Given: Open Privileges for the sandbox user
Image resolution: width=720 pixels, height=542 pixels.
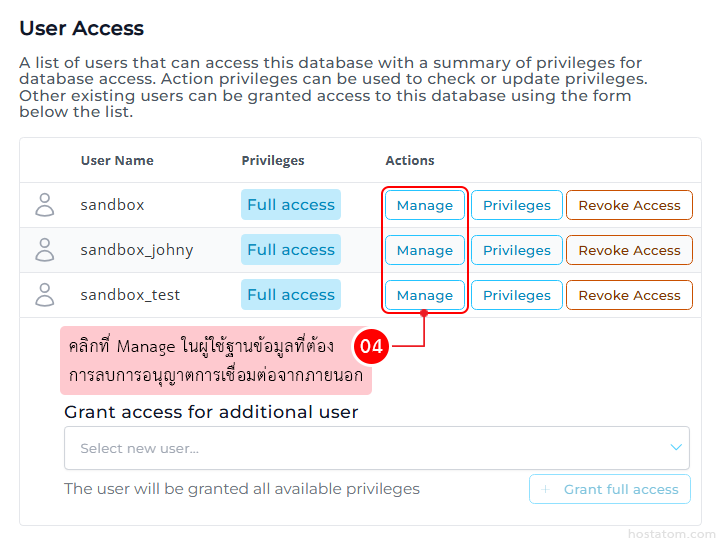Looking at the screenshot, I should pos(517,205).
